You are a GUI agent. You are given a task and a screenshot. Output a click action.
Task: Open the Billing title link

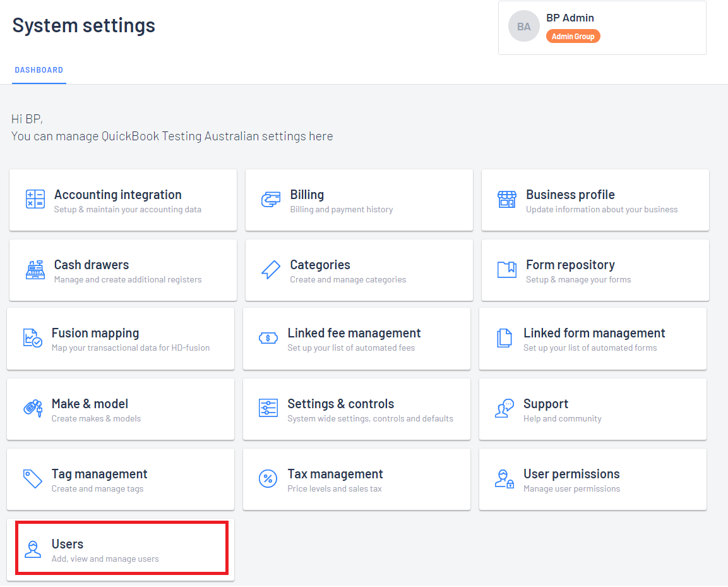click(x=307, y=195)
